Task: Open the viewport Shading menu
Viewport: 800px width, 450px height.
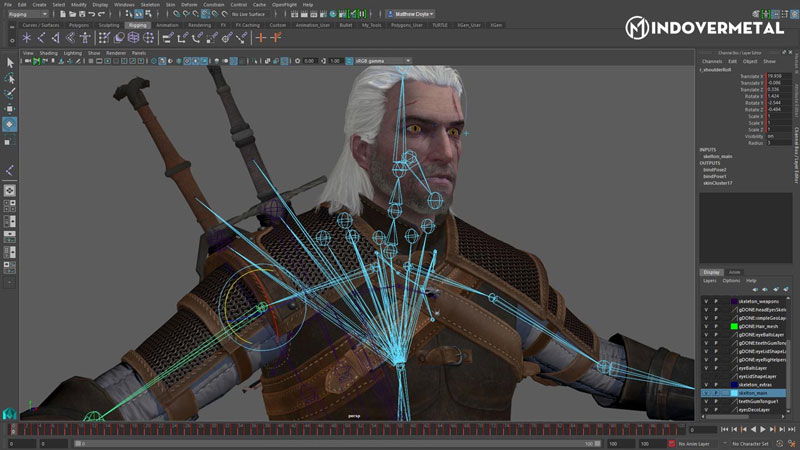Action: (48, 53)
